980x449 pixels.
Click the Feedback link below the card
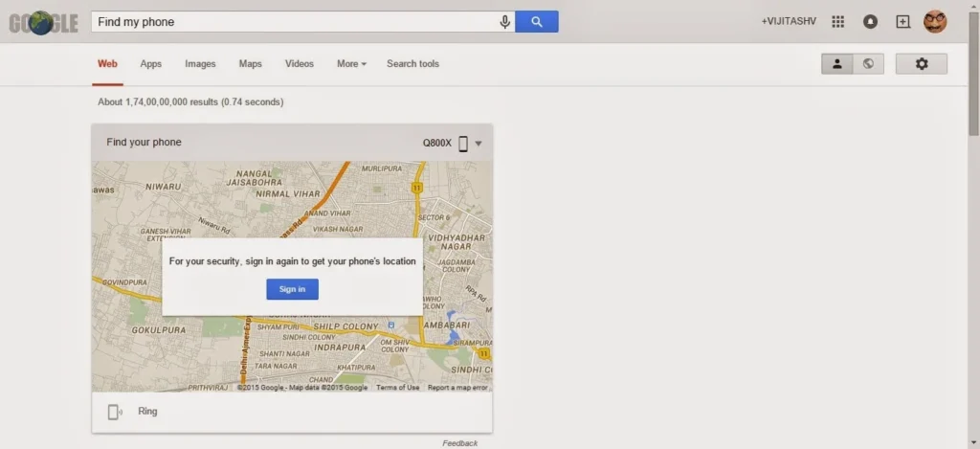pos(460,443)
